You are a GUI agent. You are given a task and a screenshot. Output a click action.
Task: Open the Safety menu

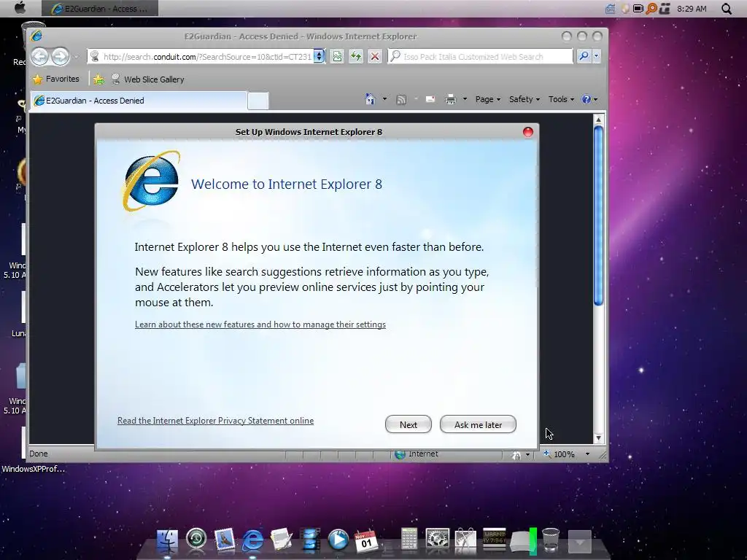(524, 99)
